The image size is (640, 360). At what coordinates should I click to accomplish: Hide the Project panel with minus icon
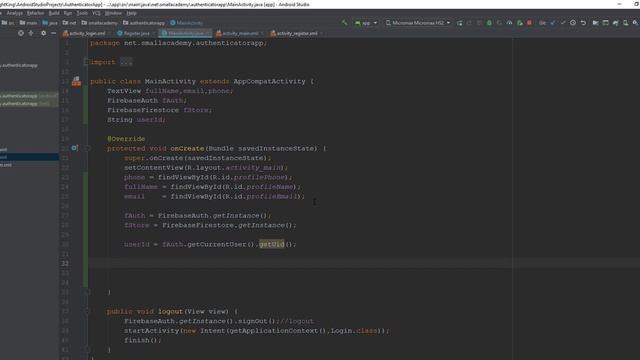53,33
